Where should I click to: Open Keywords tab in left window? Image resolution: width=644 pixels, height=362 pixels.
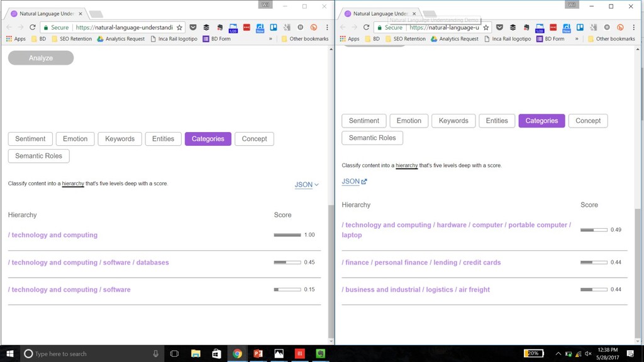[119, 139]
